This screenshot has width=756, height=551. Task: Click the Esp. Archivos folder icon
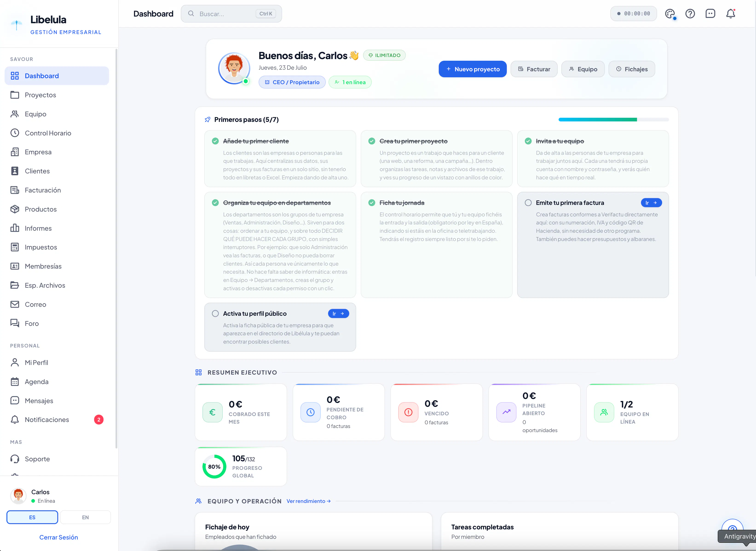tap(15, 285)
